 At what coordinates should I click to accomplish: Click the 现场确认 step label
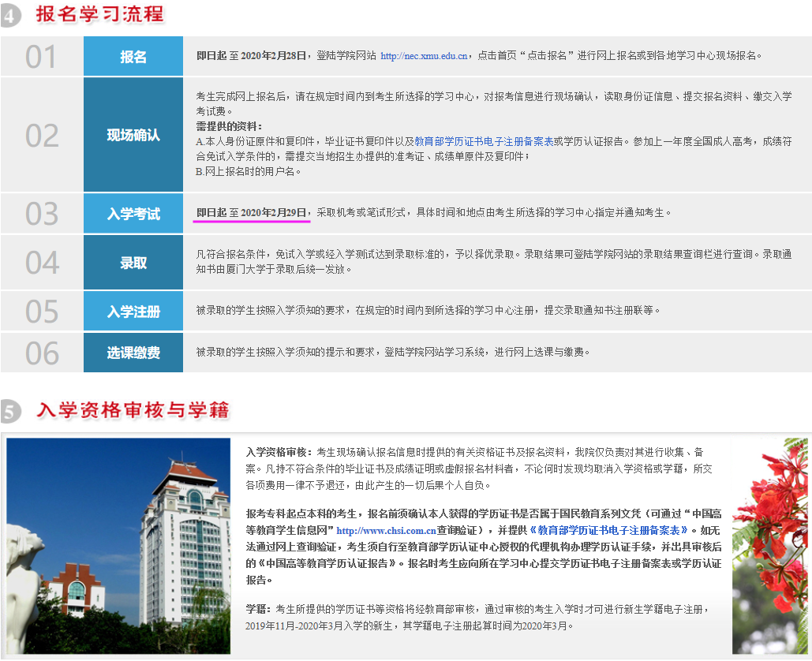[133, 135]
